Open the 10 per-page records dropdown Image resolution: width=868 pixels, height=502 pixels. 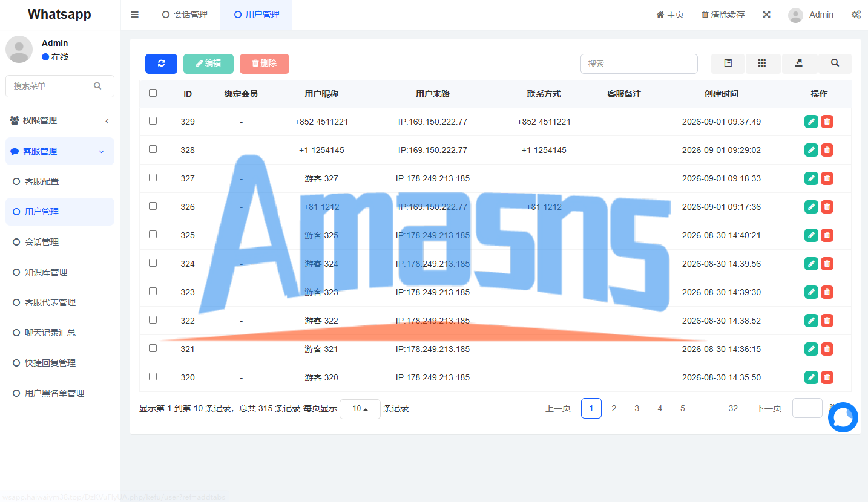coord(360,409)
